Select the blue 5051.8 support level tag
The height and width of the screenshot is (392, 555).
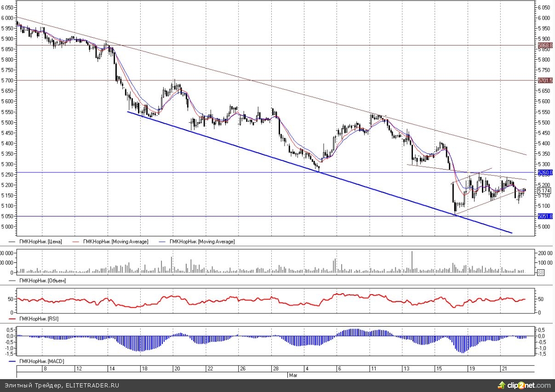point(544,216)
